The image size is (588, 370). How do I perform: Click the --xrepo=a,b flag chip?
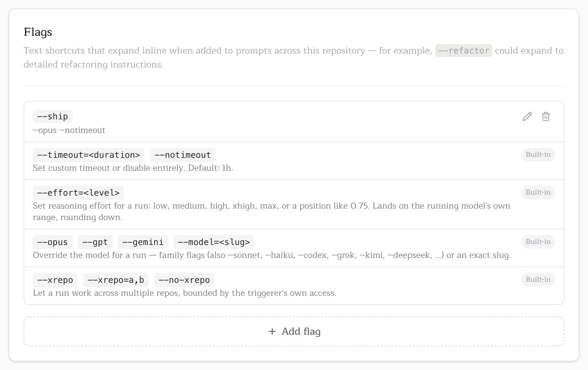pyautogui.click(x=116, y=280)
